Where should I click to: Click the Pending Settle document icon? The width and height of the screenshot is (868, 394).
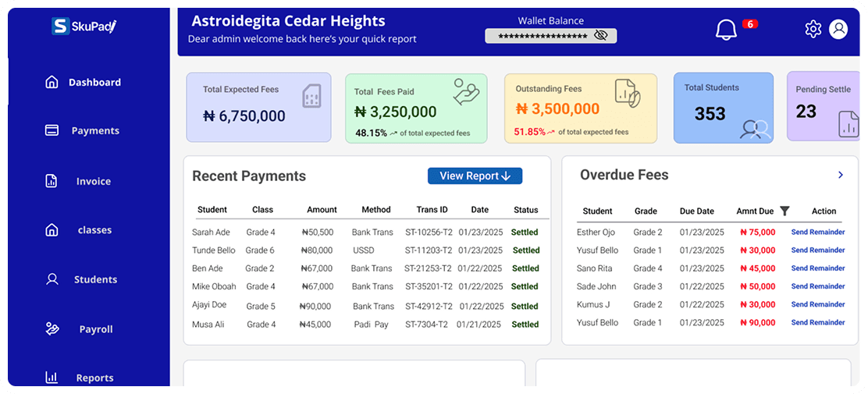pos(848,124)
